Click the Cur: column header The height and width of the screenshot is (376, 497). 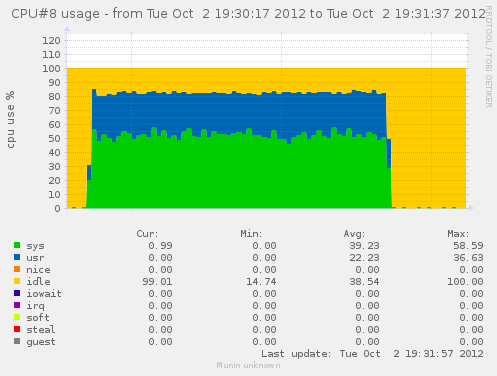tap(147, 234)
